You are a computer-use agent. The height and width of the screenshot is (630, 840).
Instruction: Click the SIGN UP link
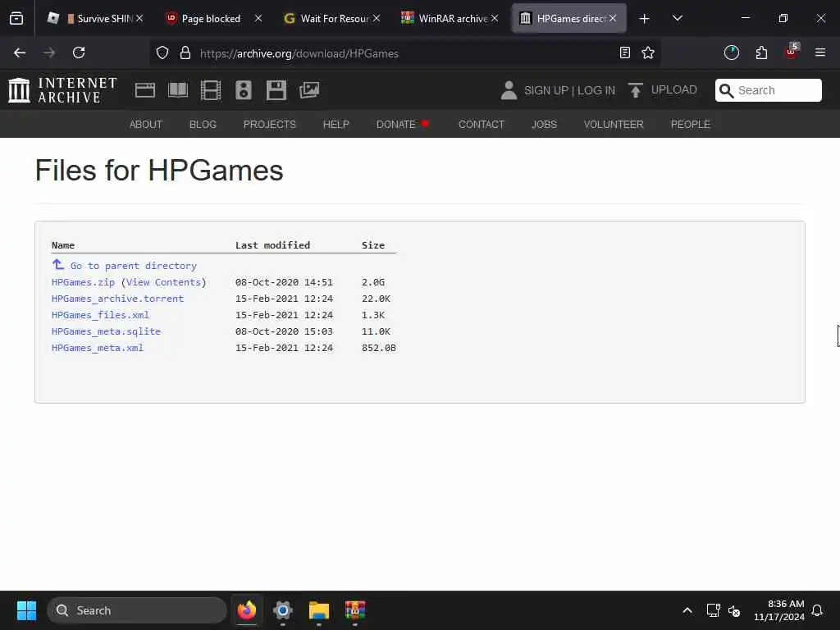pos(546,90)
